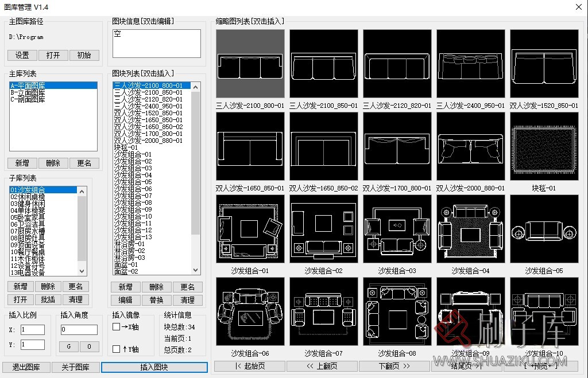Click the G button in 插入角度
Viewport: 588px width, 378px height.
[68, 346]
